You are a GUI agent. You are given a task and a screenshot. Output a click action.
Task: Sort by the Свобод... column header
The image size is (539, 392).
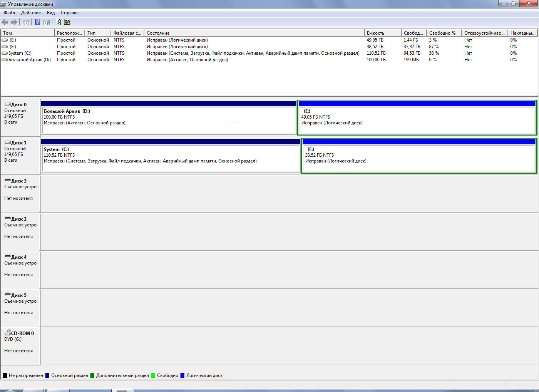(x=414, y=33)
